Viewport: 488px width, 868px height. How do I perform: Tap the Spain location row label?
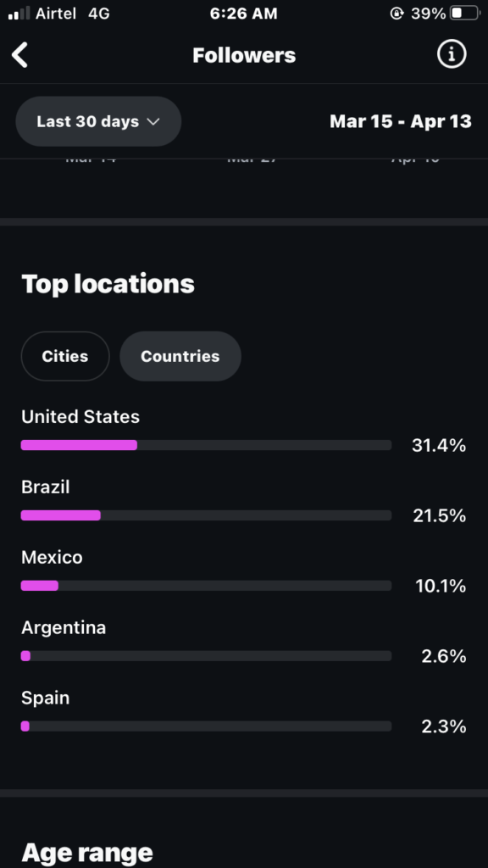tap(46, 698)
